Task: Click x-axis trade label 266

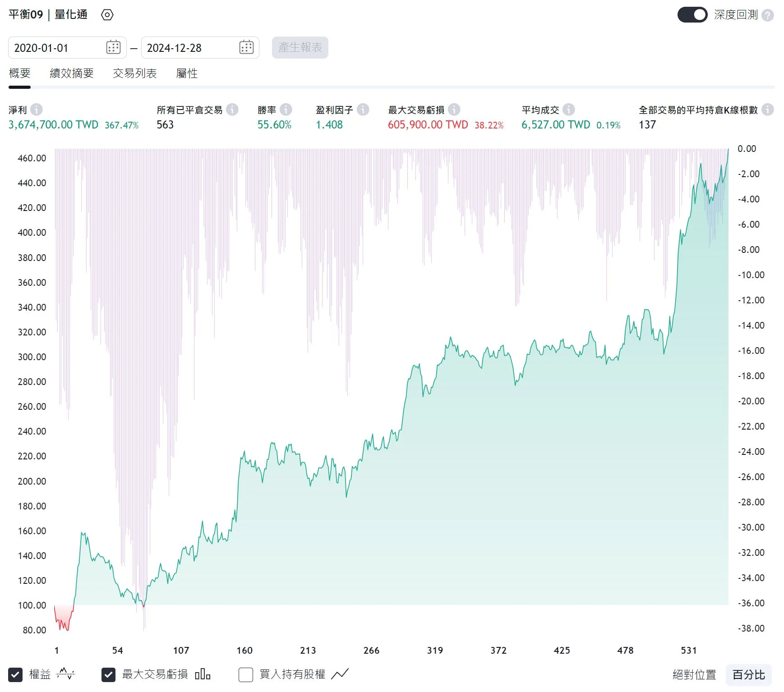Action: click(371, 650)
